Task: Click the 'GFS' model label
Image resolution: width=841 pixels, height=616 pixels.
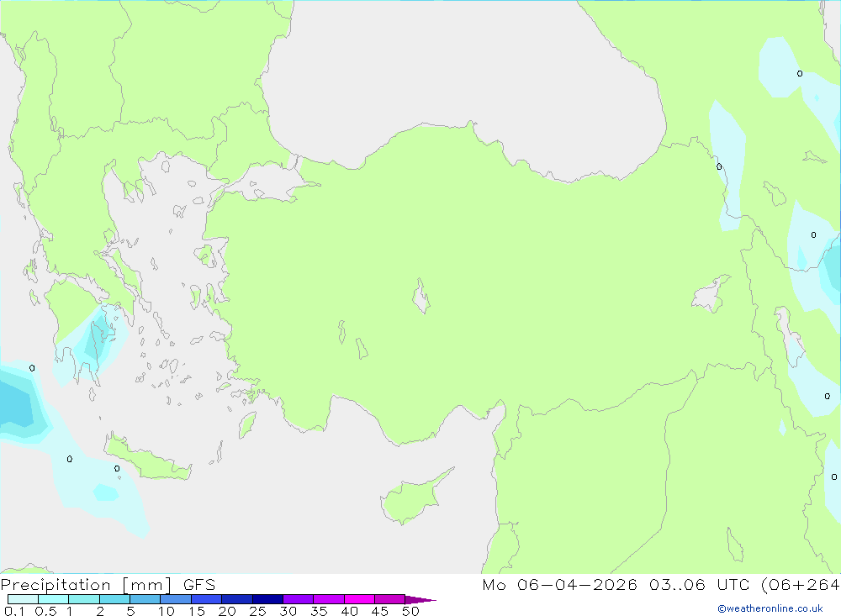Action: [x=199, y=585]
